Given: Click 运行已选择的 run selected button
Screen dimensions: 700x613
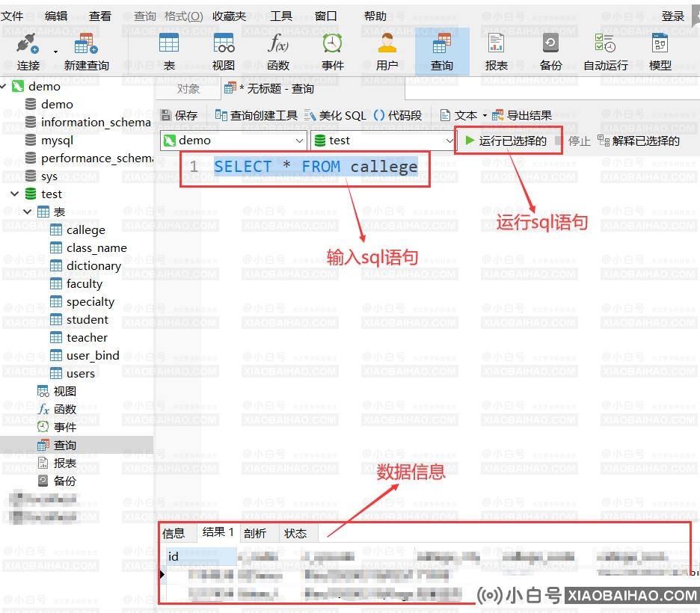Looking at the screenshot, I should click(506, 141).
